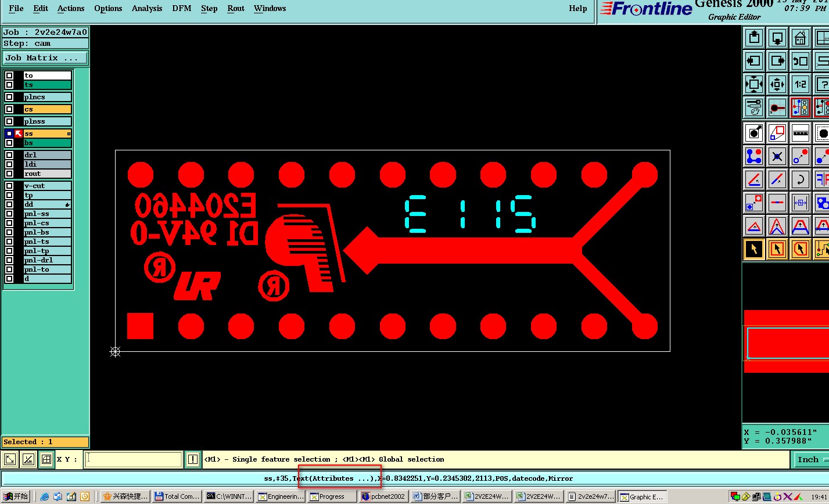The width and height of the screenshot is (829, 504).
Task: Click the exclamation mark icon by coordinates
Action: [x=193, y=460]
